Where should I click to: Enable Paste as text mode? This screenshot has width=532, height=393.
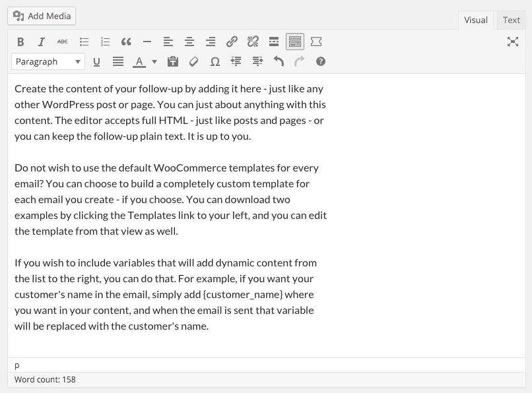point(172,61)
